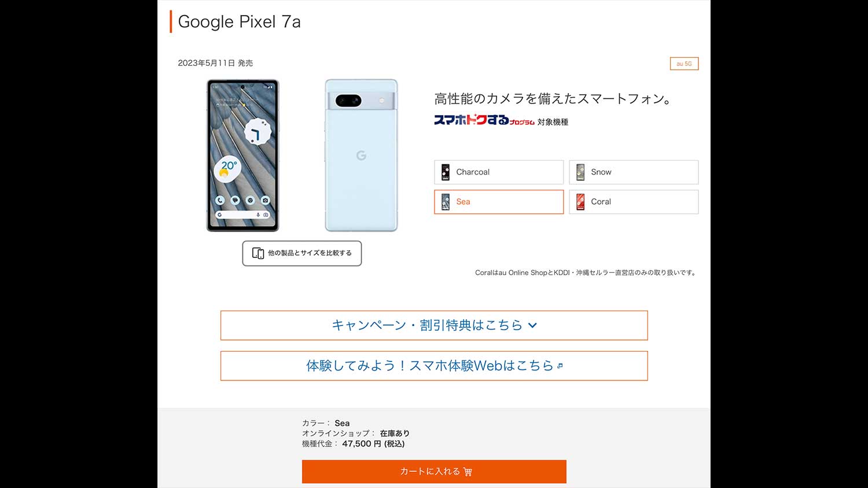The width and height of the screenshot is (868, 488).
Task: Click the Pixel 7a front view image
Action: point(243,156)
